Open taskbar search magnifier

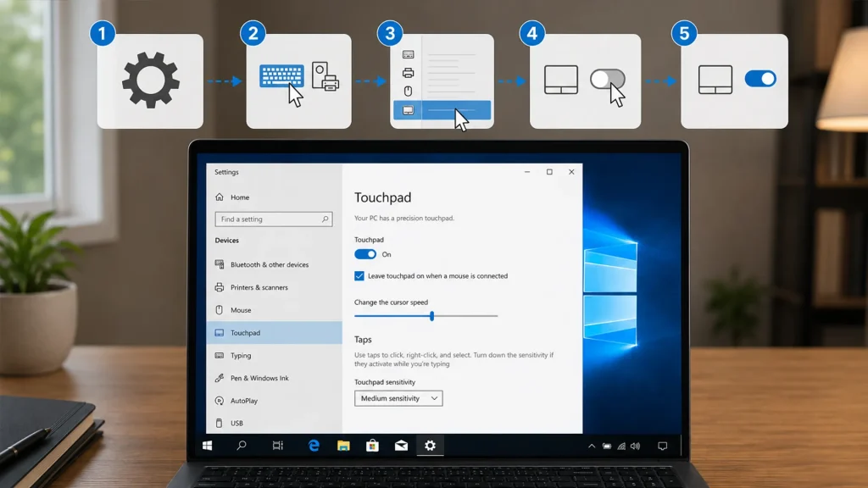242,446
